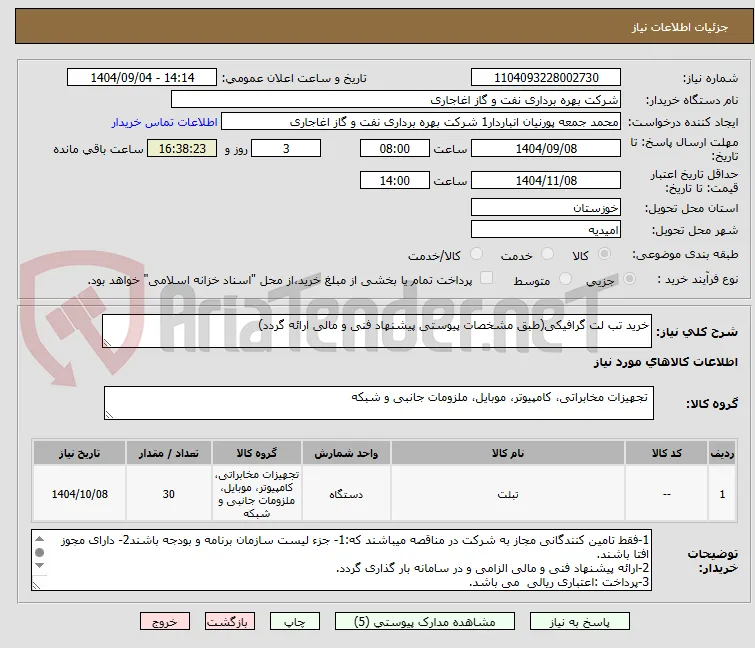755x648 pixels.
Task: Click the 'تاریخ نیاز' column header
Action: pos(79,453)
